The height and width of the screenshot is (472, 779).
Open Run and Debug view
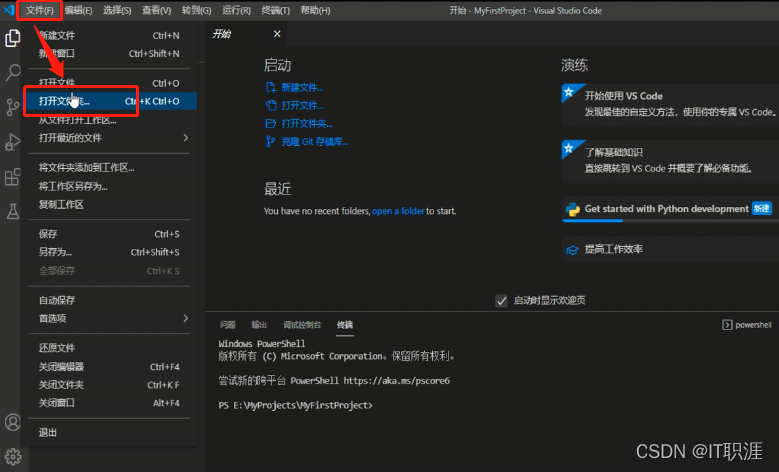point(12,142)
